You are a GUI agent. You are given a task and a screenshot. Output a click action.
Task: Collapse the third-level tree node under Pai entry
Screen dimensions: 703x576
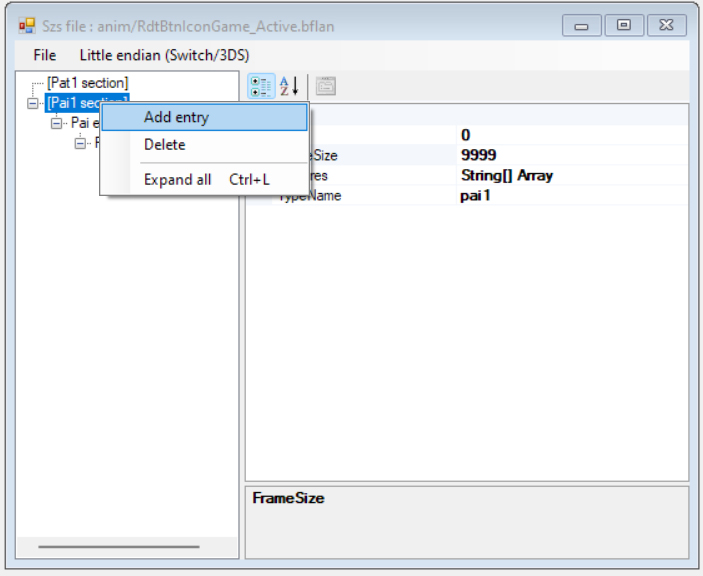tap(80, 143)
